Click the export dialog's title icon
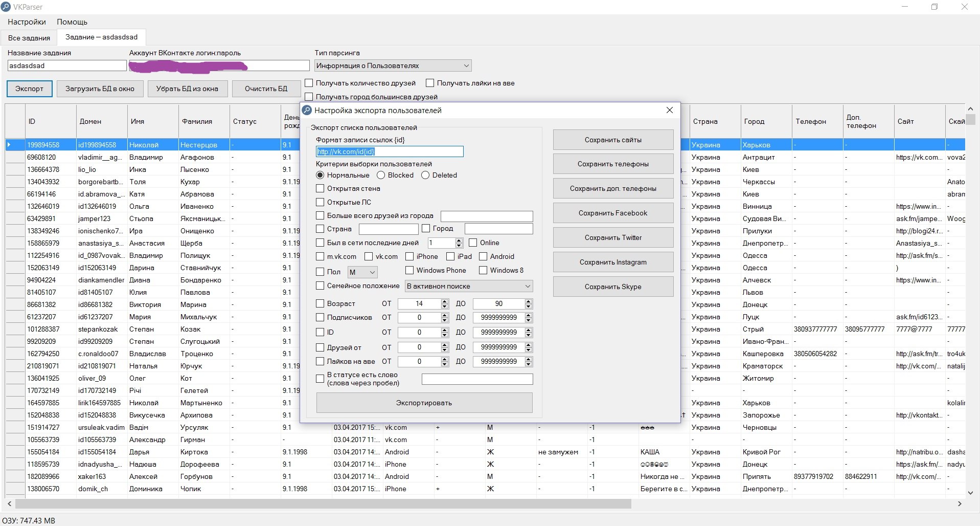 coord(307,110)
